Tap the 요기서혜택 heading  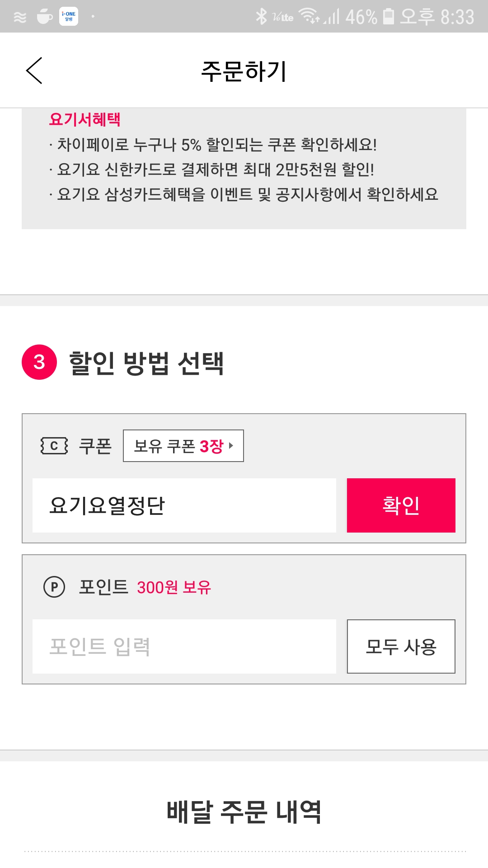pyautogui.click(x=85, y=119)
